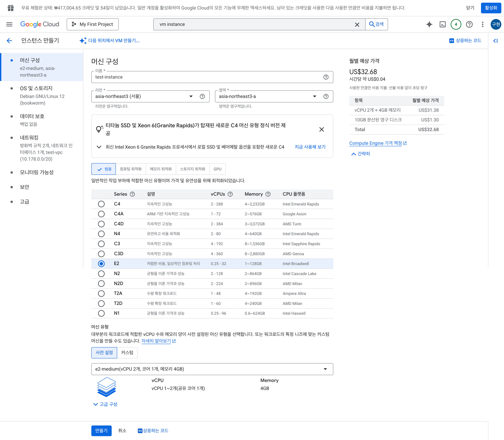Open the main navigation hamburger menu
504x440 pixels.
(9, 24)
